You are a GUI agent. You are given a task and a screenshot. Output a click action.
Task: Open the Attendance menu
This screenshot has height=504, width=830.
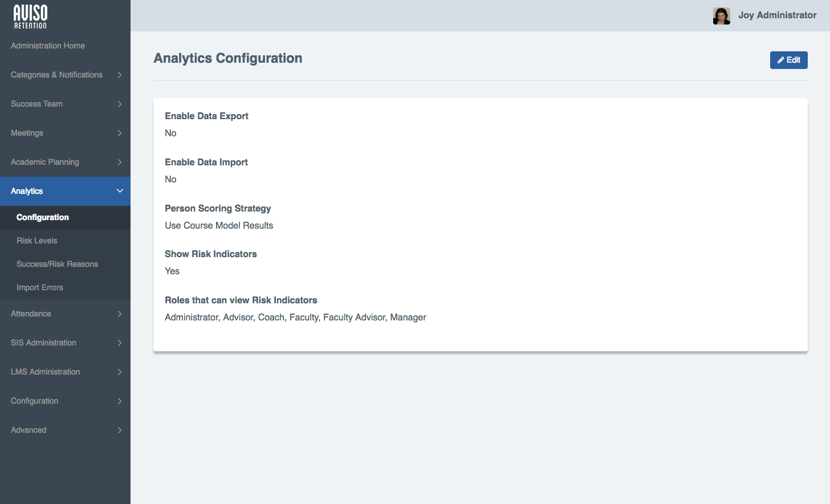[31, 314]
